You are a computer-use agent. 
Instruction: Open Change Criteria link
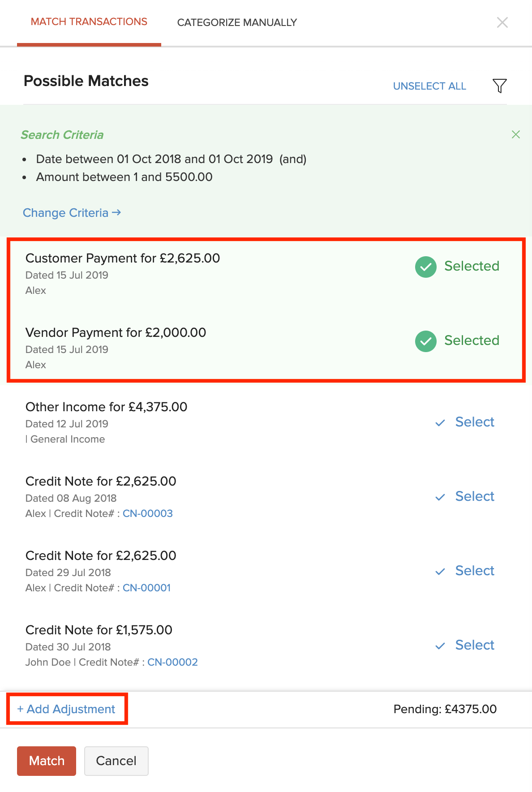(x=72, y=213)
